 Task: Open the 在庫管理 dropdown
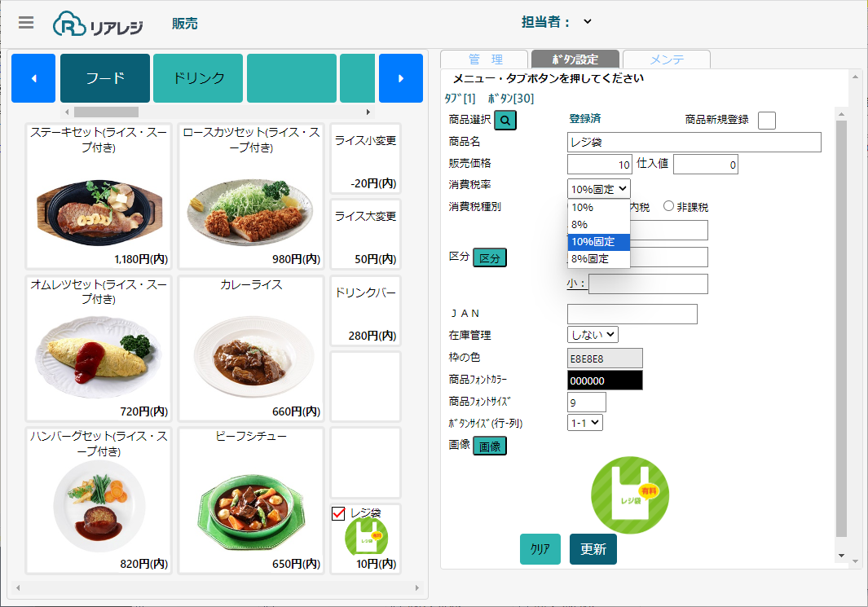pyautogui.click(x=593, y=334)
